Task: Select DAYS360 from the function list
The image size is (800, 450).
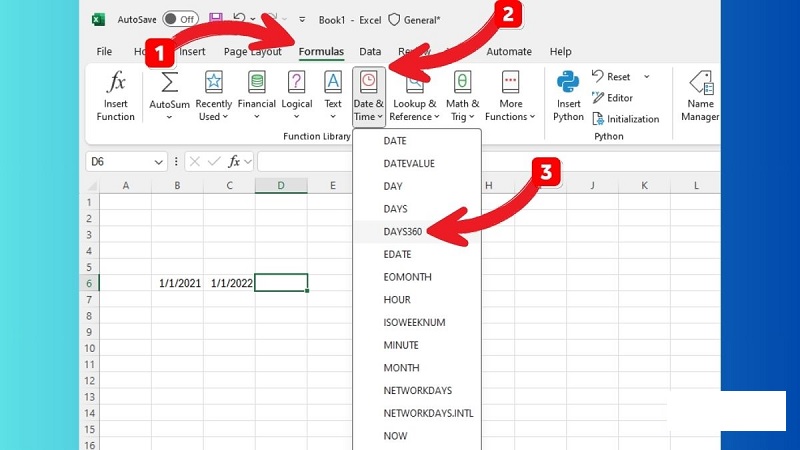Action: pos(403,231)
